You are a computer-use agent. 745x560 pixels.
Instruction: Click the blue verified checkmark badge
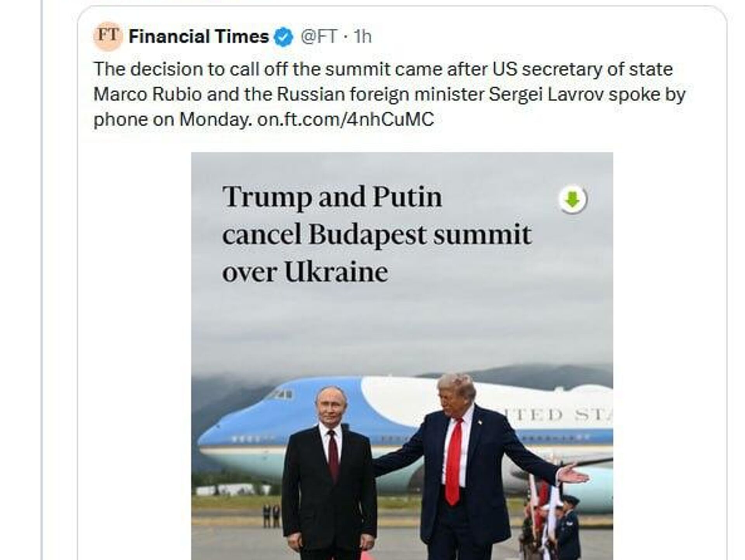pyautogui.click(x=284, y=37)
